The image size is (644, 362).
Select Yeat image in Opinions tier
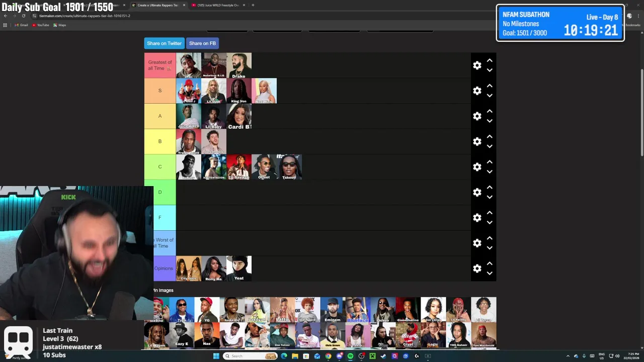pos(239,268)
